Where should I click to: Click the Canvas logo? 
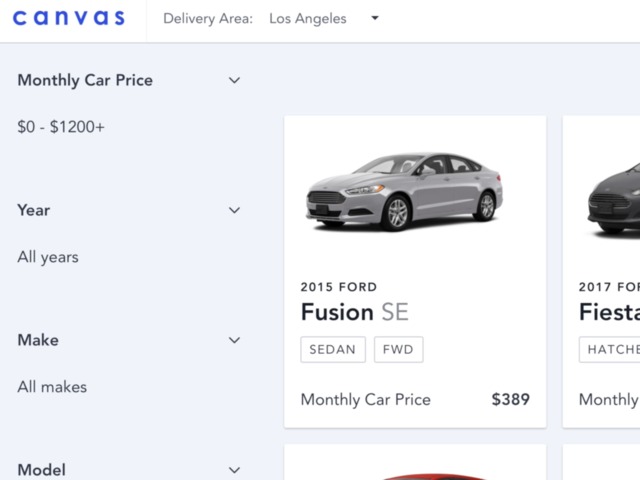(68, 18)
